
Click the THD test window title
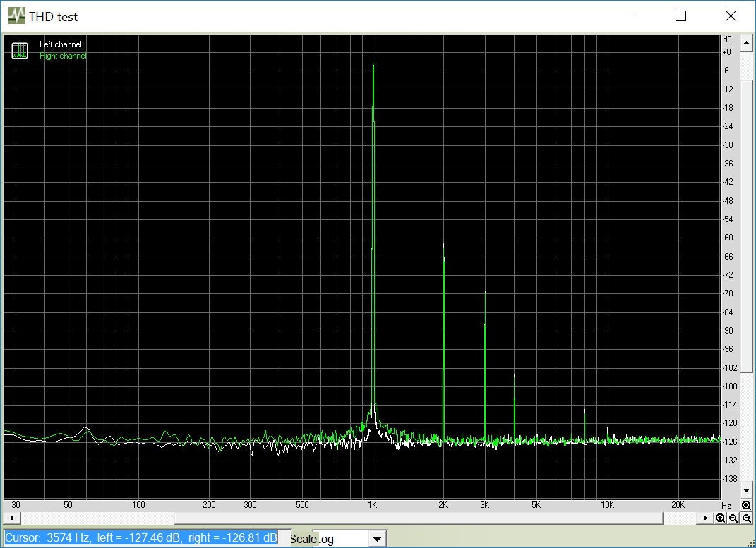(x=53, y=17)
